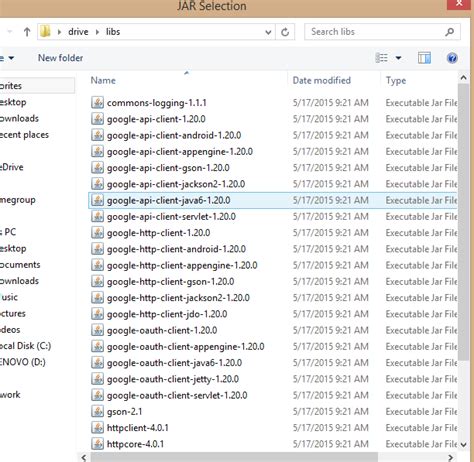Click the jar icon of google-api-client-jackson2-1.20.0

[x=97, y=184]
